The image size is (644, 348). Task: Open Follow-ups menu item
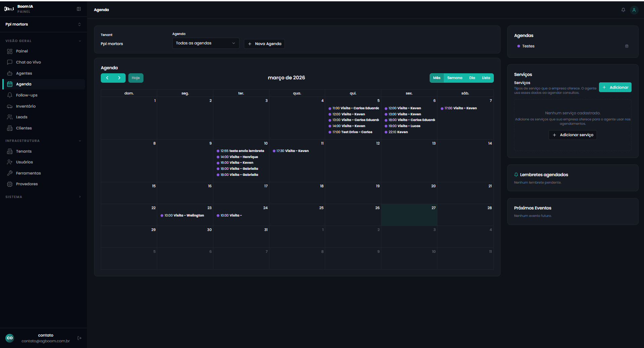pos(27,95)
